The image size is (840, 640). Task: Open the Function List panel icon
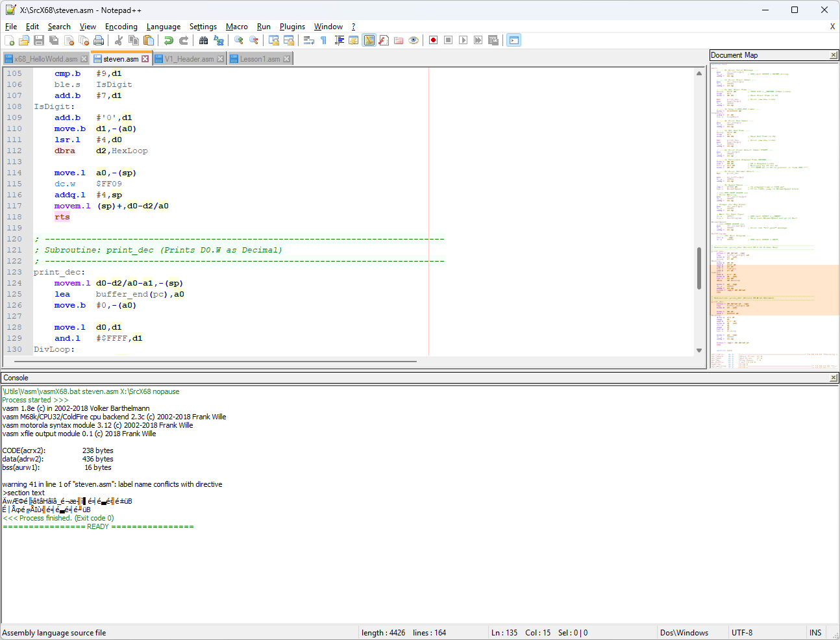click(384, 40)
